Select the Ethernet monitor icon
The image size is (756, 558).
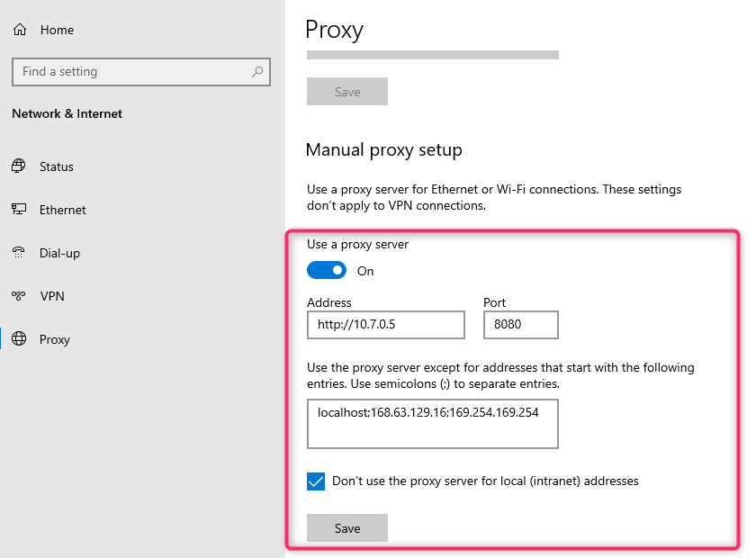pyautogui.click(x=19, y=210)
